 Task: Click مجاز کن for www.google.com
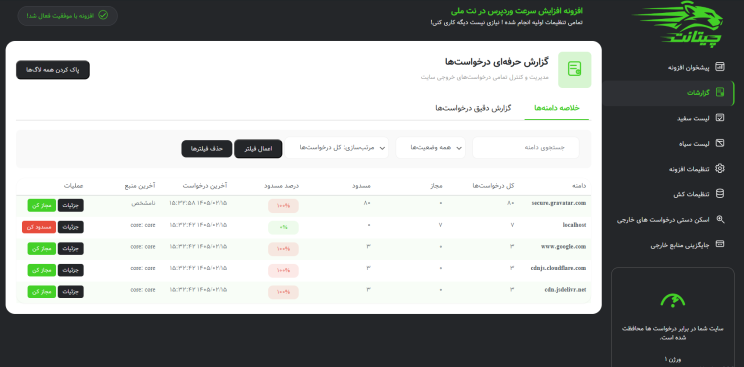coord(42,248)
